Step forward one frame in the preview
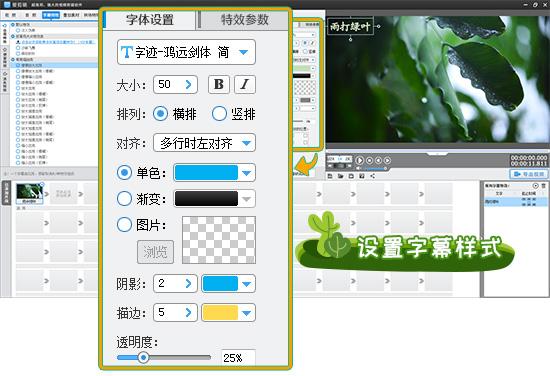This screenshot has width=550, height=376. [387, 160]
